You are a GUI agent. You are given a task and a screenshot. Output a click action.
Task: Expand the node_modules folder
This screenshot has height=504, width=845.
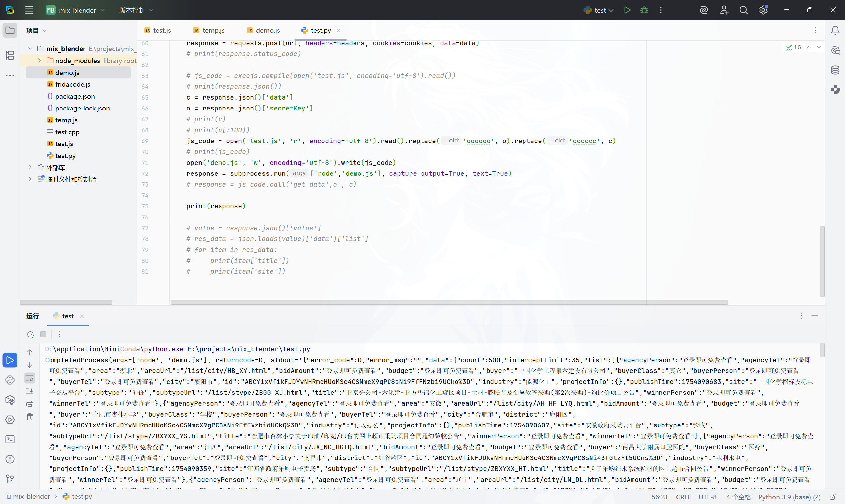pyautogui.click(x=39, y=60)
